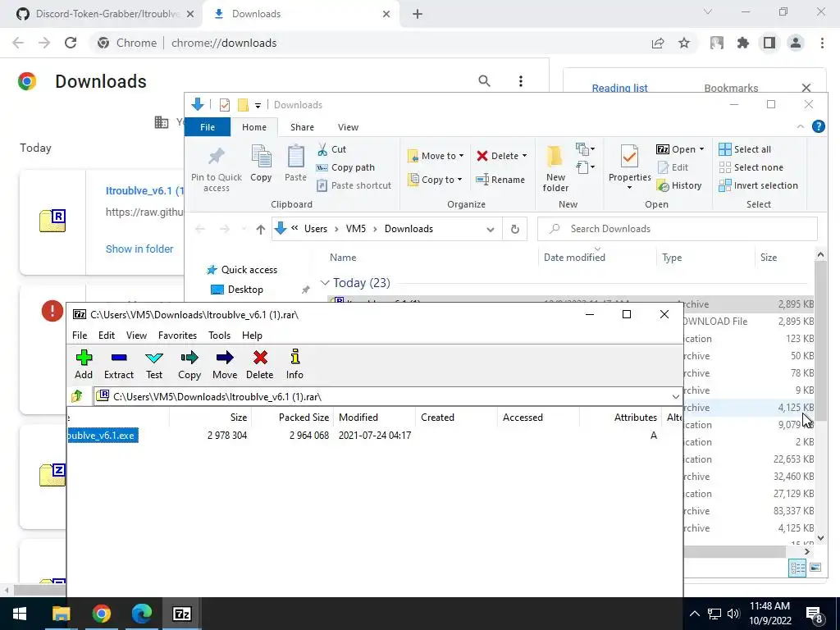
Task: Switch to the Explorer Share tab
Action: pyautogui.click(x=302, y=127)
